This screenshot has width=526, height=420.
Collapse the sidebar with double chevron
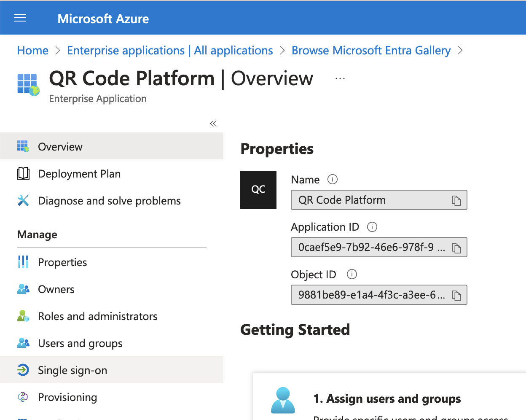213,124
